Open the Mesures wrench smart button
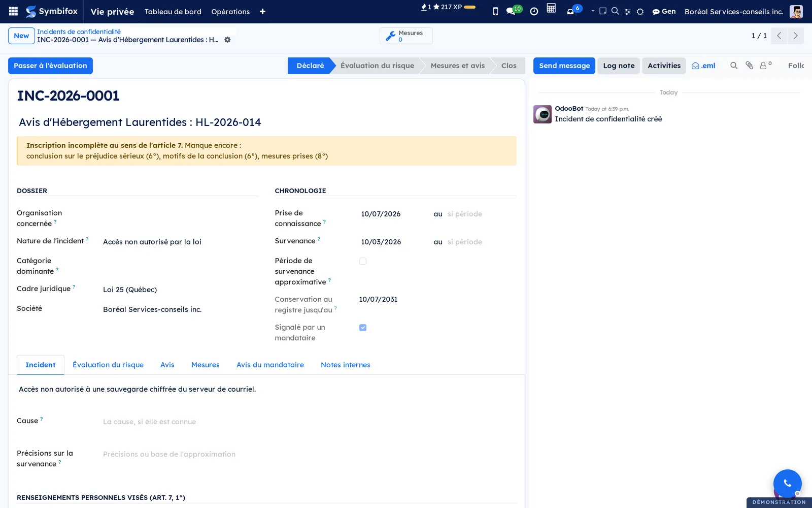This screenshot has width=812, height=508. [x=406, y=36]
